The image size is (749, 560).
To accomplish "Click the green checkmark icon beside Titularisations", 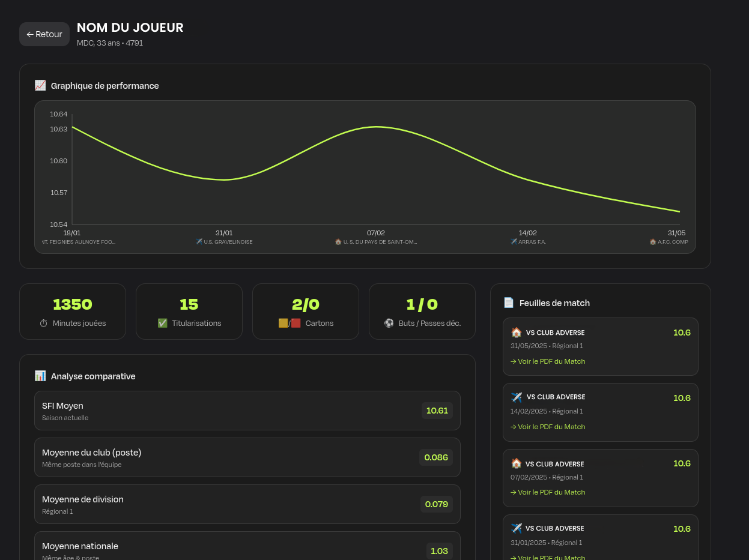I will point(162,324).
